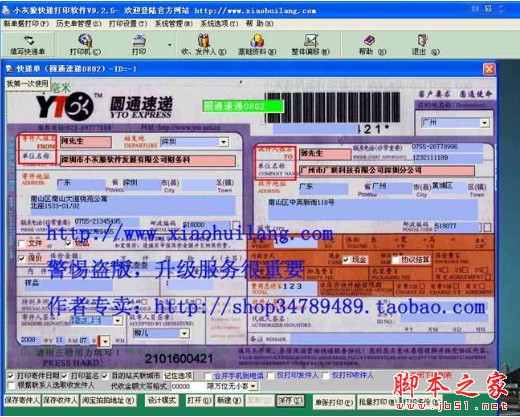Viewport: 520px width, 417px height.
Task: Expand the sender signature dropdown
Action: point(118,321)
